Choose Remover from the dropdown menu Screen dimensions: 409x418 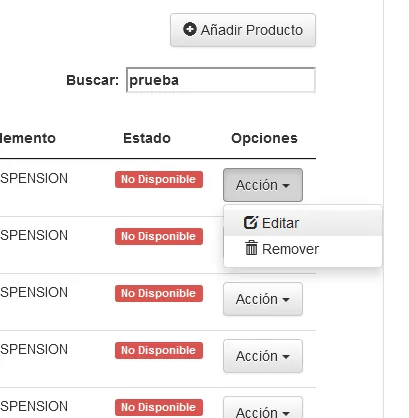[x=303, y=249]
